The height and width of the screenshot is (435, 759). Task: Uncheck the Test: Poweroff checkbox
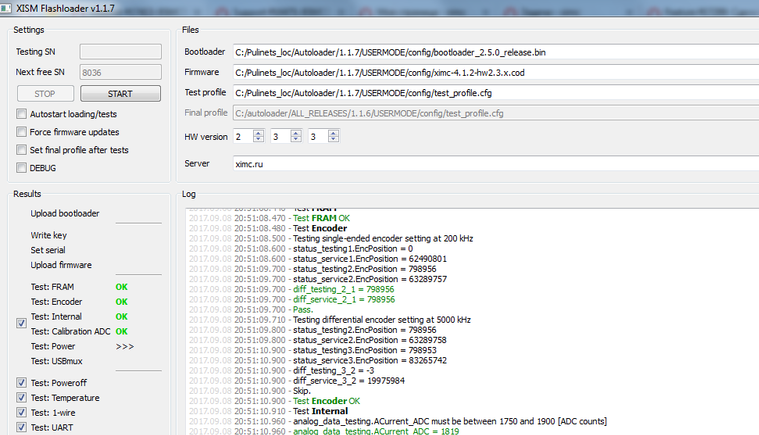coord(21,383)
